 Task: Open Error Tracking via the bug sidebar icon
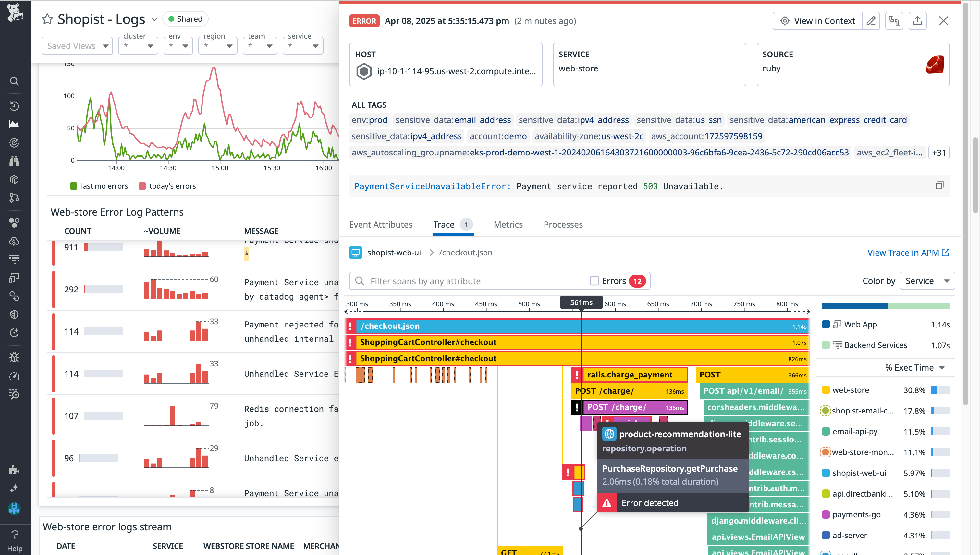coord(15,357)
